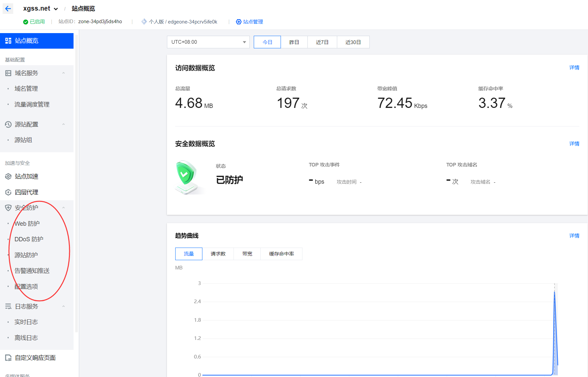The width and height of the screenshot is (588, 377).
Task: Click the 源站配置 clock icon
Action: (8, 124)
